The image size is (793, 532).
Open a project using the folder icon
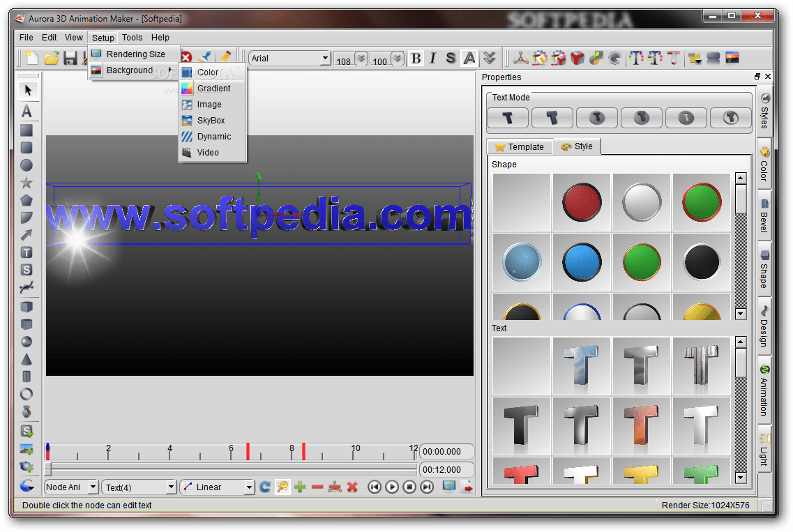point(51,58)
